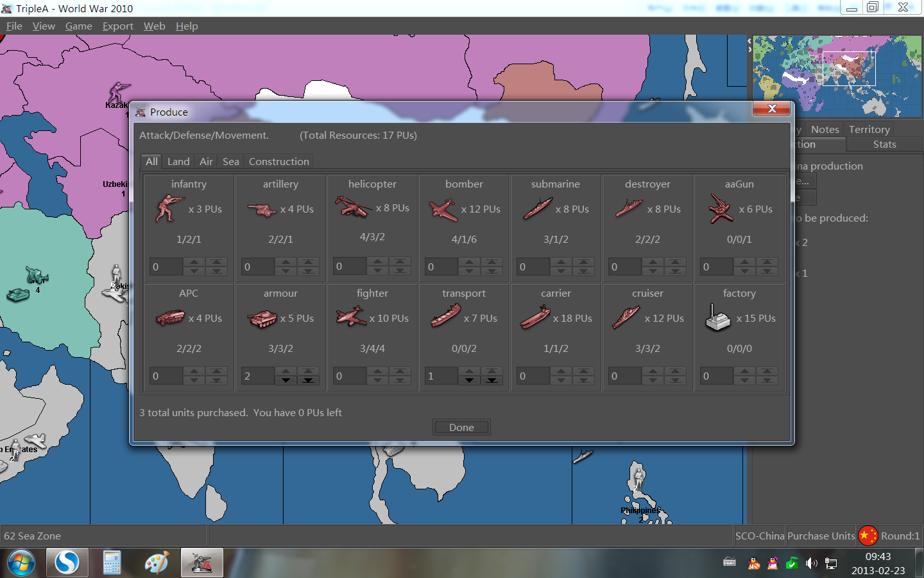
Task: Click the bomber unit icon
Action: tap(443, 209)
